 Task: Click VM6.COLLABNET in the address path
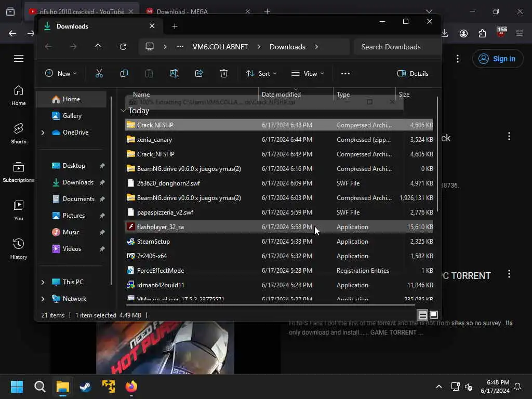pos(220,47)
